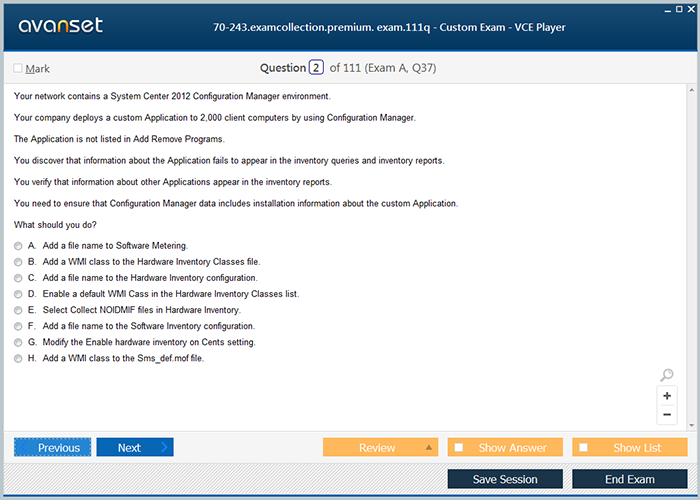The image size is (700, 500).
Task: Pick option E Collect NOIDMIF files
Action: pos(18,310)
